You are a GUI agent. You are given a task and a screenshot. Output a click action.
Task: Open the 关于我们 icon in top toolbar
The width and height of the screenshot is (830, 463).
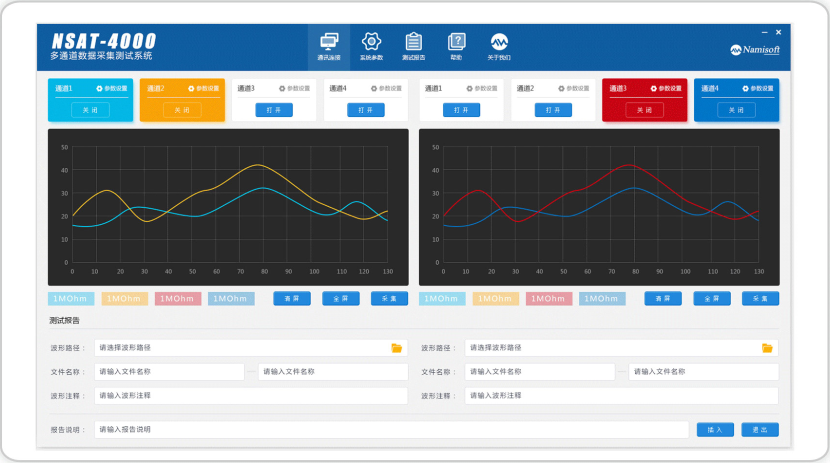click(499, 44)
